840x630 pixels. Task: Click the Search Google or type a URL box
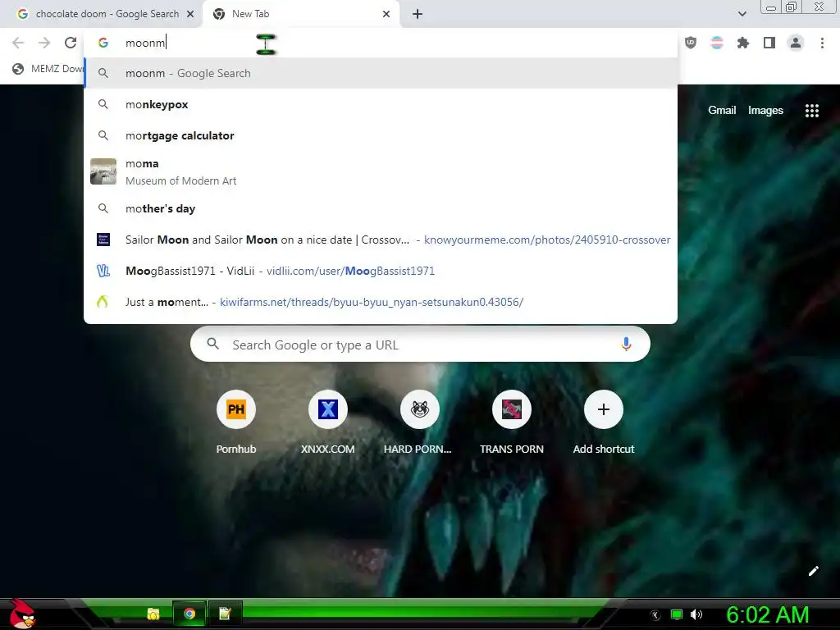pyautogui.click(x=420, y=344)
